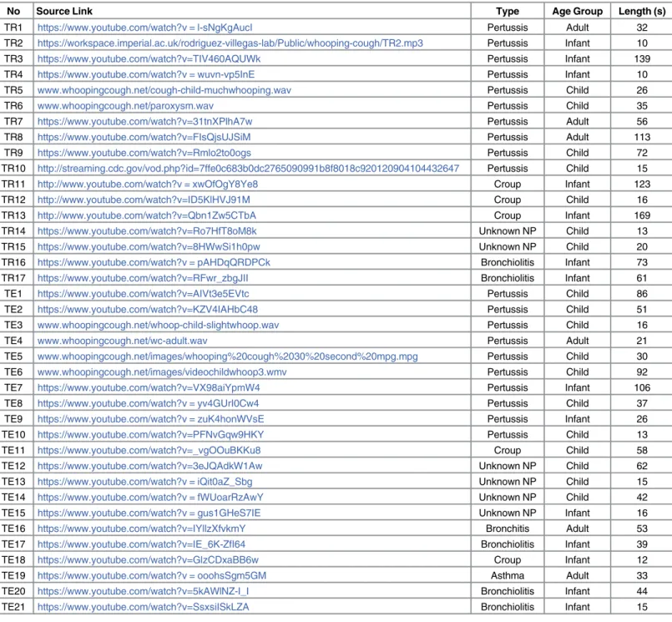Image resolution: width=672 pixels, height=622 pixels.
Task: Open the TE19 link ending ooohsSgm5GM
Action: [x=152, y=575]
